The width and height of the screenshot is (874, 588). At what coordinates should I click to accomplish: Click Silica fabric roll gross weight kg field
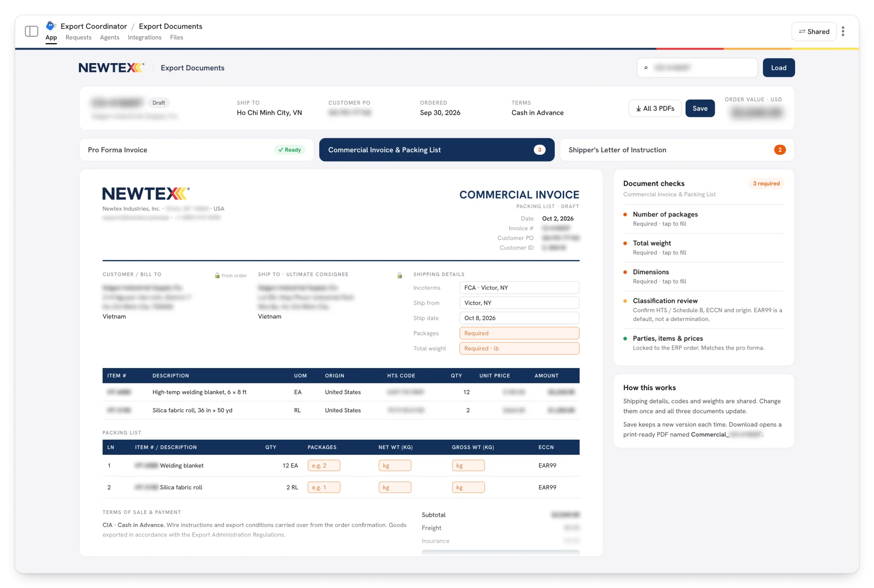click(468, 487)
